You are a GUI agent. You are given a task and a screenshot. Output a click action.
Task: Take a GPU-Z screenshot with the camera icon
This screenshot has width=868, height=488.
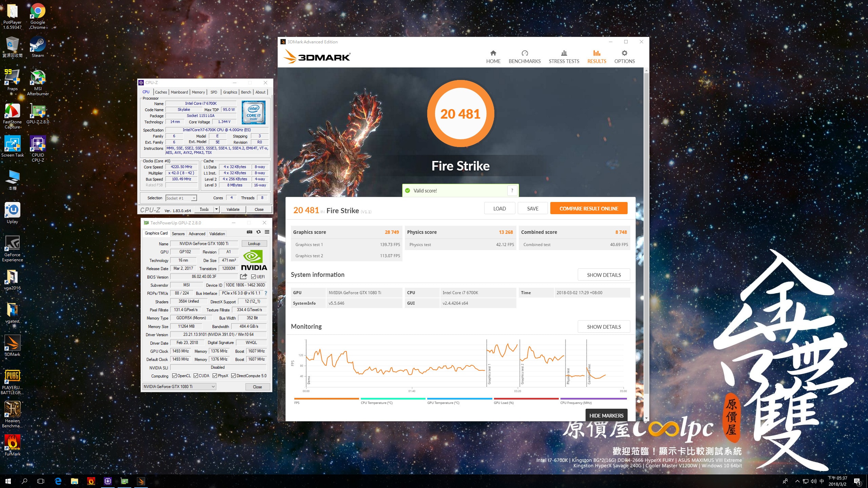pos(249,232)
